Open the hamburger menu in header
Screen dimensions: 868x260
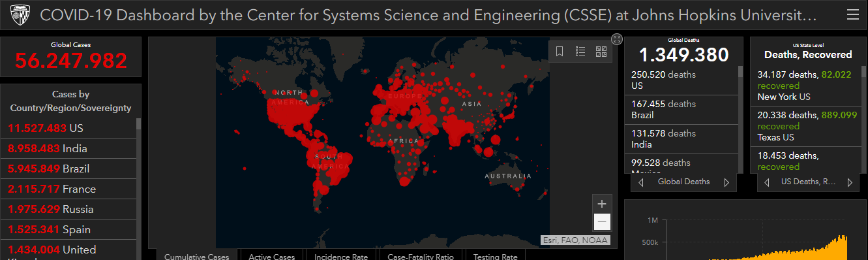pos(852,15)
